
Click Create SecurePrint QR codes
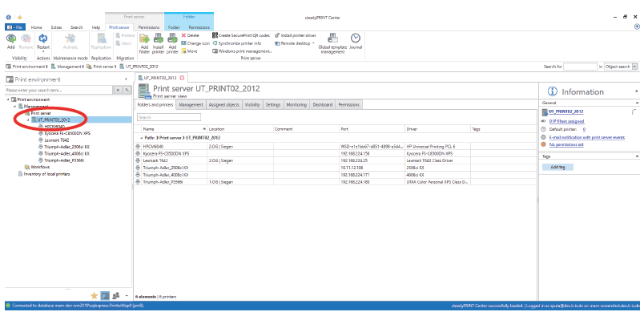pyautogui.click(x=241, y=35)
